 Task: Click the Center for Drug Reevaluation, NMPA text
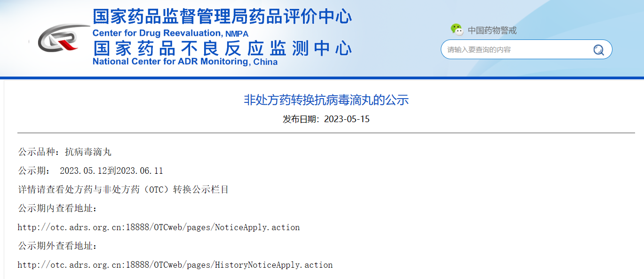coord(170,33)
